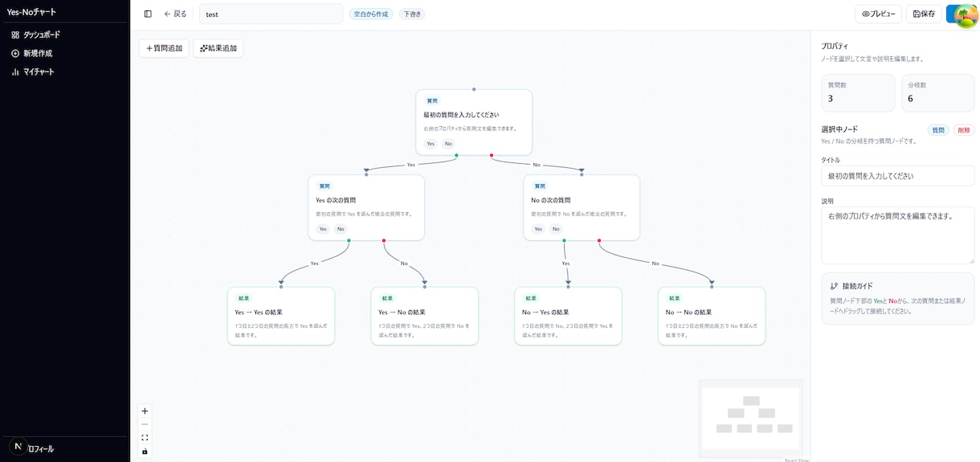This screenshot has width=980, height=462.
Task: Click red No handle under "Yes の次の質問" node
Action: click(384, 240)
